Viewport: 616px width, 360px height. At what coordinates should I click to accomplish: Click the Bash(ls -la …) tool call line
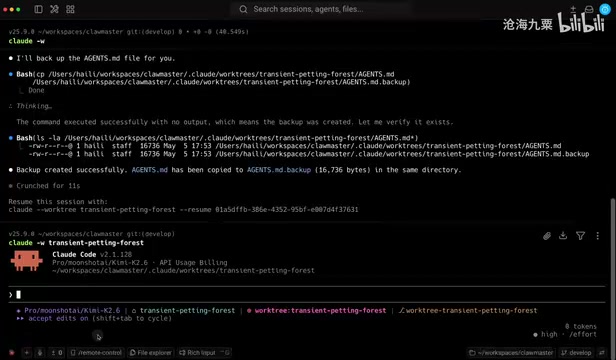click(217, 138)
